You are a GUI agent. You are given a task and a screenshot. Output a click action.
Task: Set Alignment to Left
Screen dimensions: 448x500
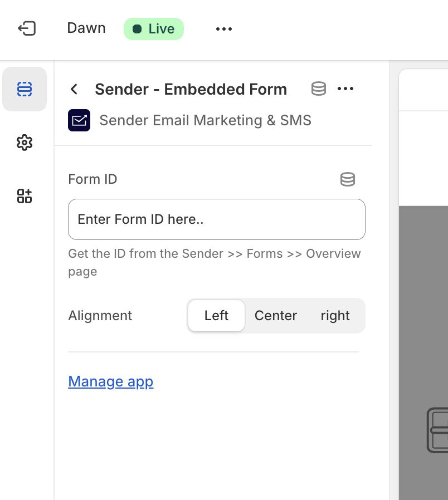coord(216,316)
